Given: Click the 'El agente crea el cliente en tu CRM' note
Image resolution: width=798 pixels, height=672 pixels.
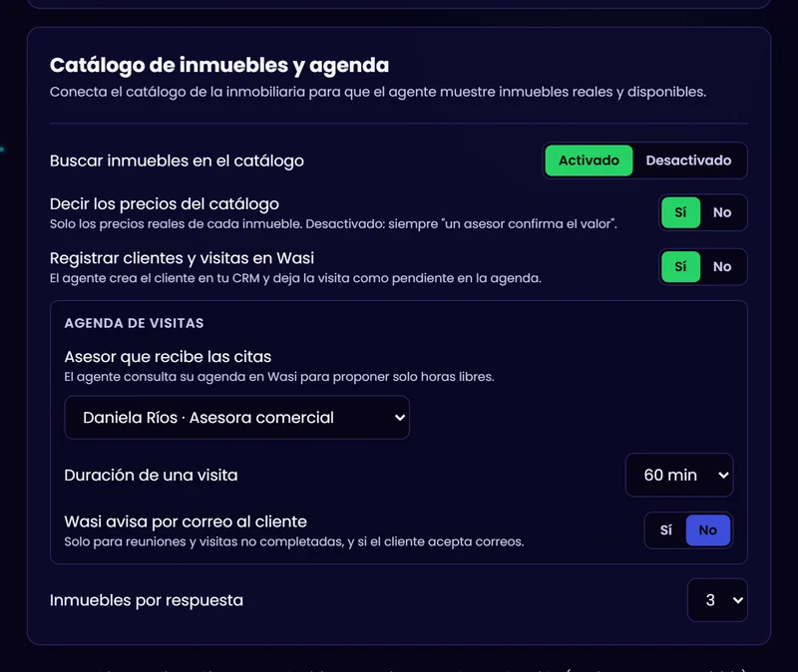Looking at the screenshot, I should point(295,279).
